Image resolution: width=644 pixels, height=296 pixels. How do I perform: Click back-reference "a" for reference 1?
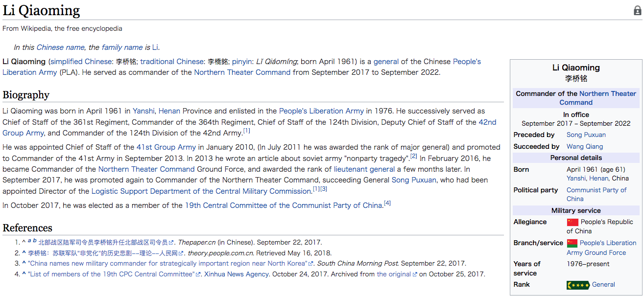click(29, 241)
